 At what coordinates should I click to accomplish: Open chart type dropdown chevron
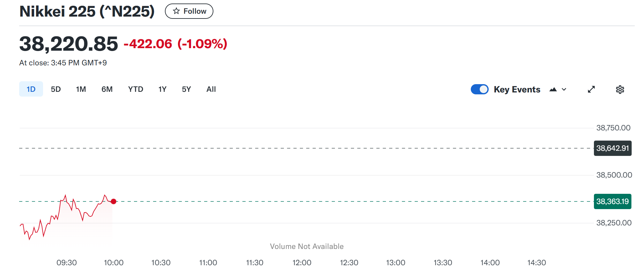564,90
